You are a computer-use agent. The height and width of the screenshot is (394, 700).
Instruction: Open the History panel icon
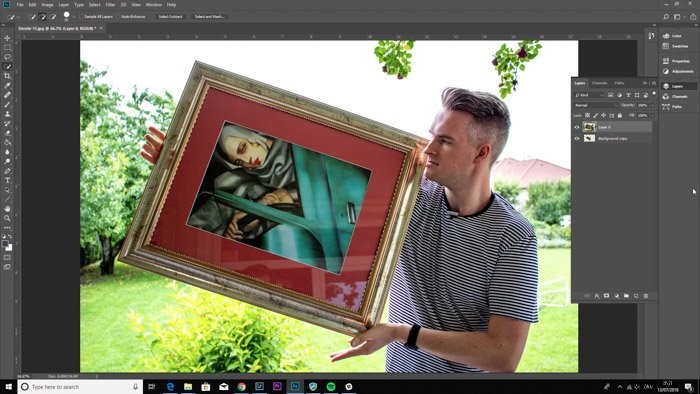(651, 36)
